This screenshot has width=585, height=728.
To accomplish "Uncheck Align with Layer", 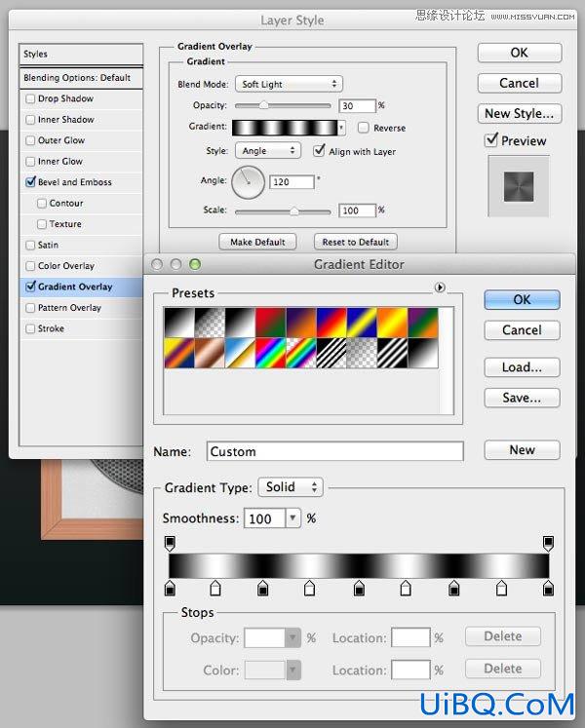I will (319, 150).
